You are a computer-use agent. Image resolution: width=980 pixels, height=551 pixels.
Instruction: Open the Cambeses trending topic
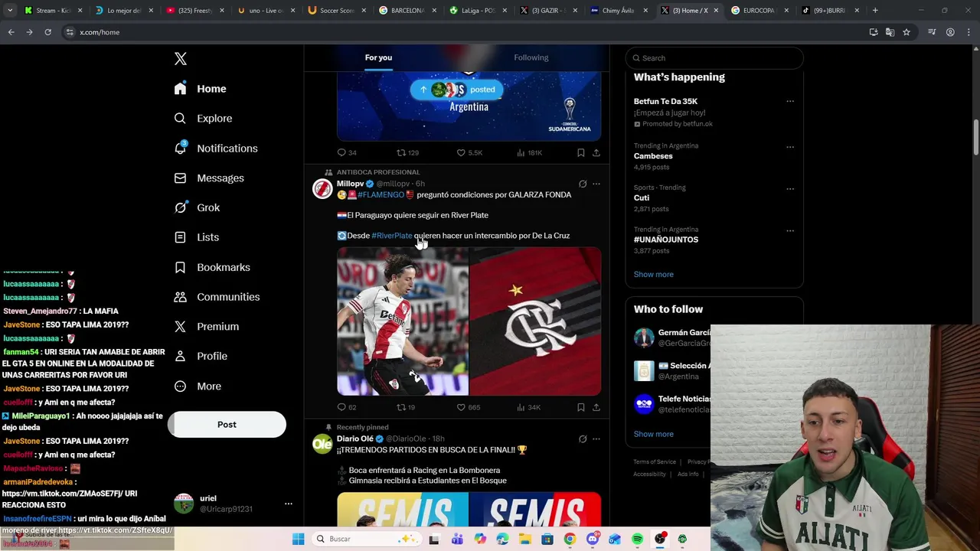click(653, 156)
